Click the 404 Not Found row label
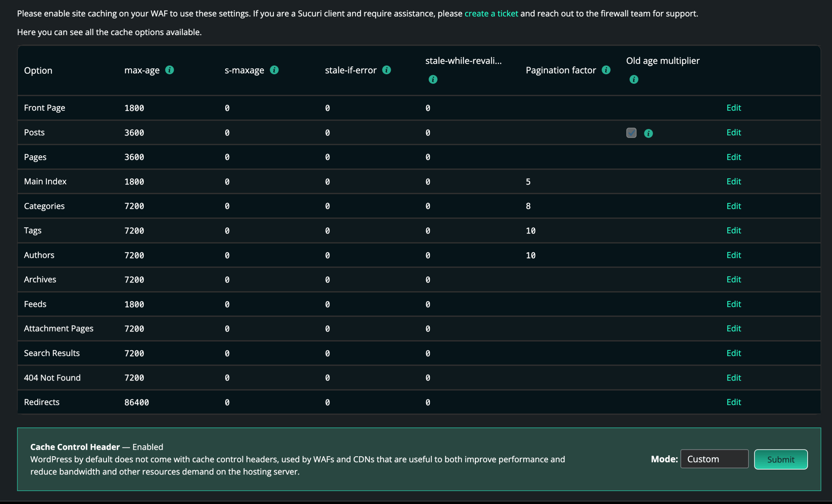The width and height of the screenshot is (832, 504). [x=52, y=377]
